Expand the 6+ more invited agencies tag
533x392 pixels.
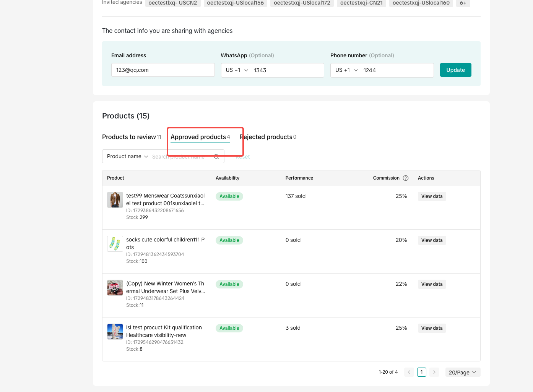[x=463, y=3]
